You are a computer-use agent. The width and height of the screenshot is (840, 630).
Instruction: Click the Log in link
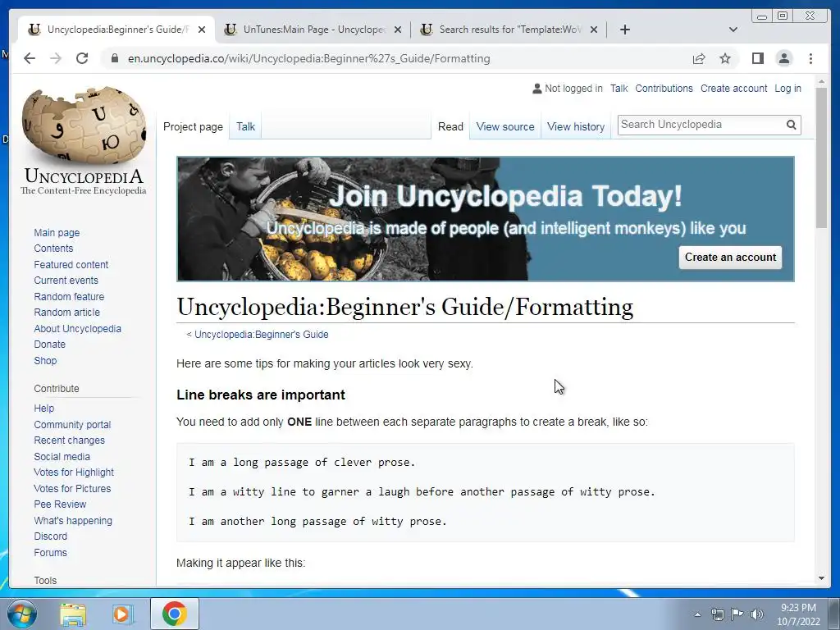(787, 89)
